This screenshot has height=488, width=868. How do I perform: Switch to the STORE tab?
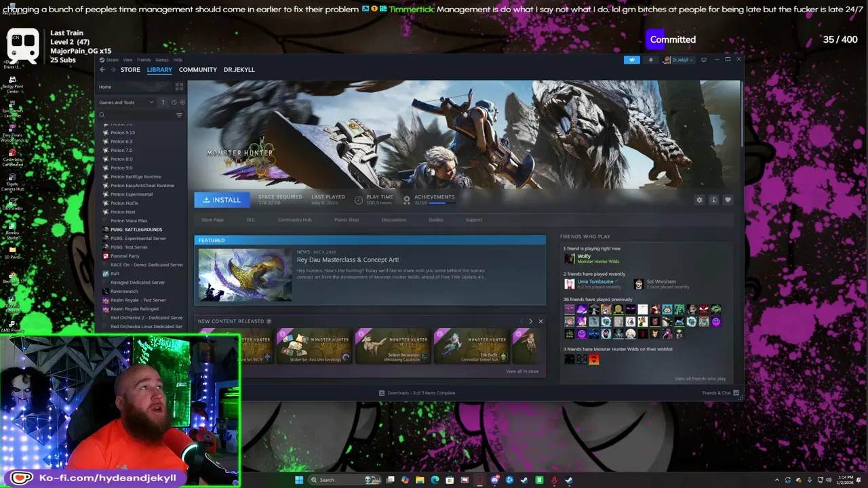click(130, 70)
